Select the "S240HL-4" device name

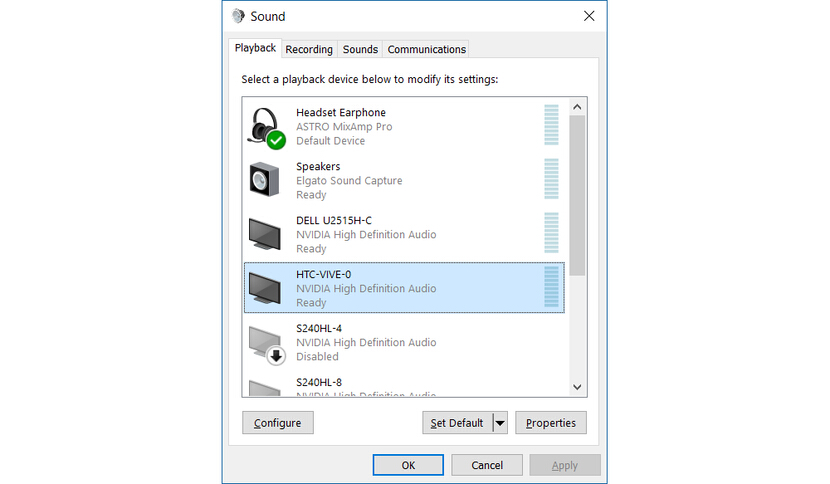319,328
